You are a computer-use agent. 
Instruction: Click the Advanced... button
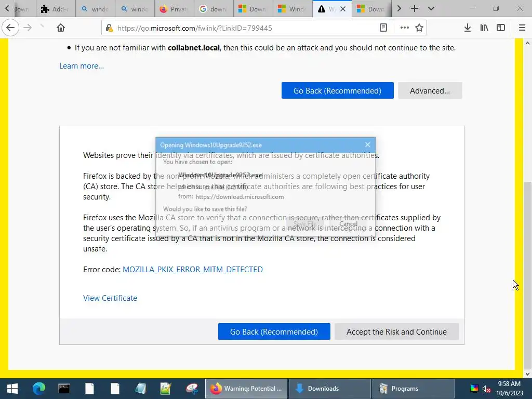click(x=430, y=90)
